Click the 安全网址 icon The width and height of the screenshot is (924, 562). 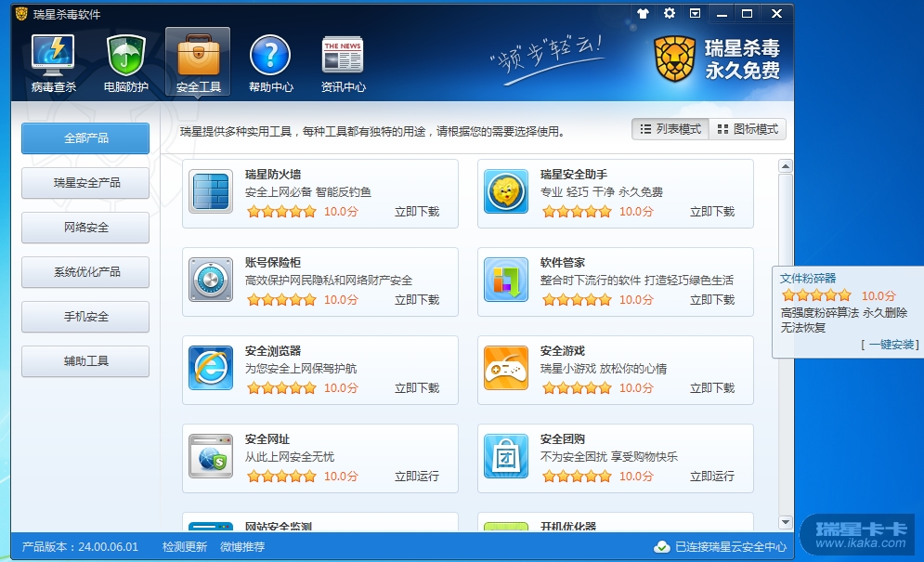point(211,456)
